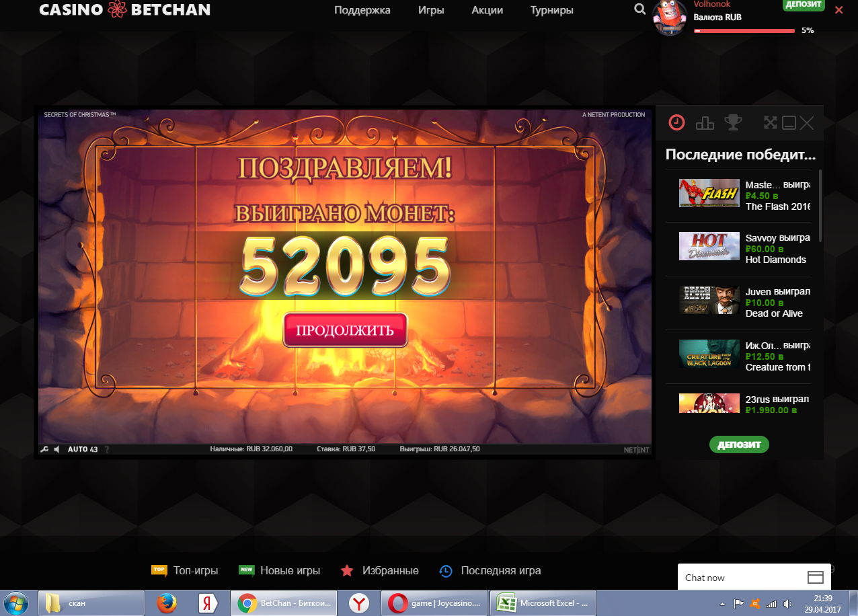The height and width of the screenshot is (616, 858).
Task: Minimize the side panel via panel icon
Action: [789, 122]
